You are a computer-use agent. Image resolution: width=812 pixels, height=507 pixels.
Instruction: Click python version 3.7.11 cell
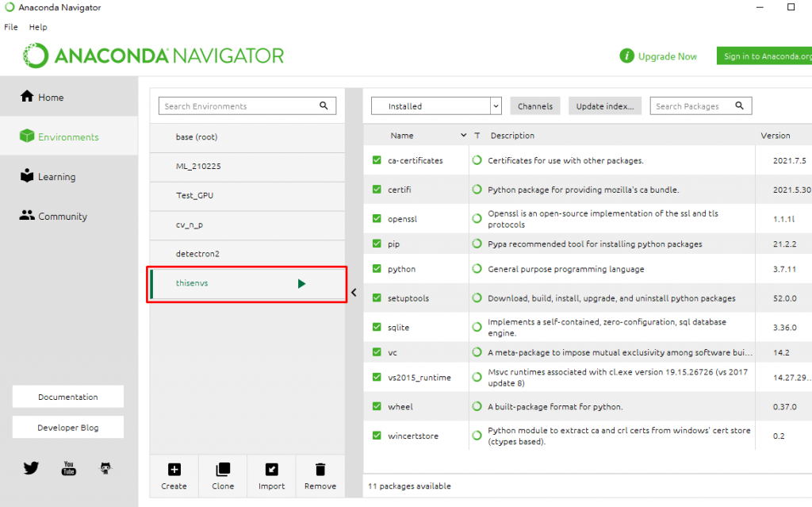784,269
